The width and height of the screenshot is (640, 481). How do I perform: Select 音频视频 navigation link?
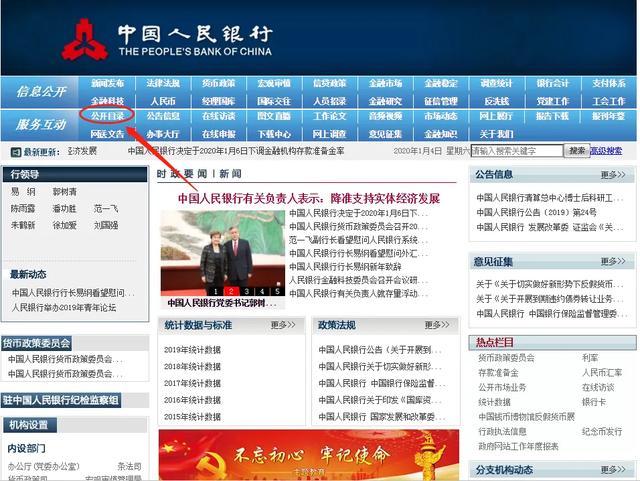(385, 116)
